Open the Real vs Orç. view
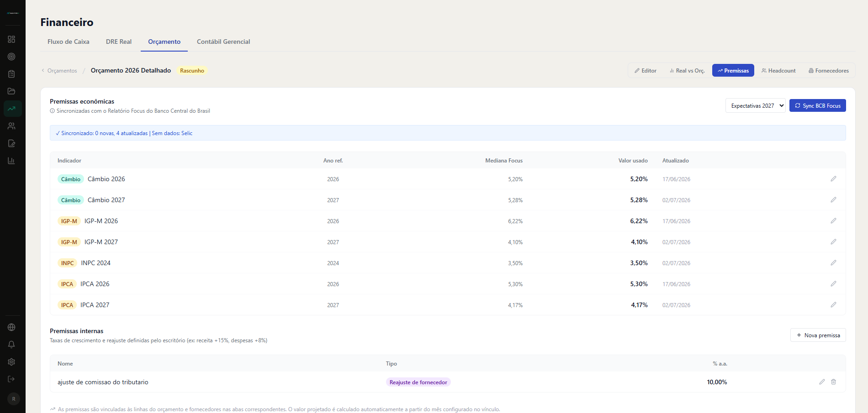 [x=687, y=71]
